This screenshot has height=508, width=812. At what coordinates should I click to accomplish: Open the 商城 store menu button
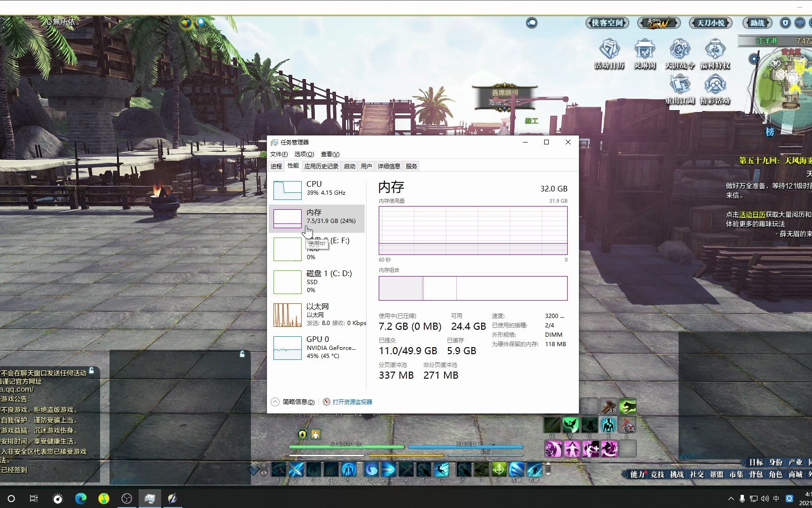click(x=795, y=475)
